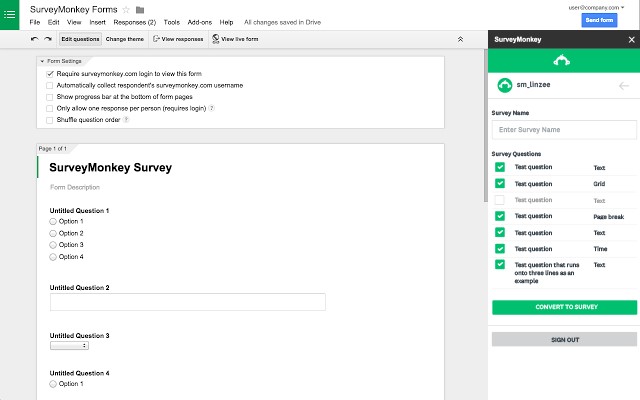The height and width of the screenshot is (400, 640).
Task: Close the SurveyMonkey sidebar panel
Action: pos(631,40)
